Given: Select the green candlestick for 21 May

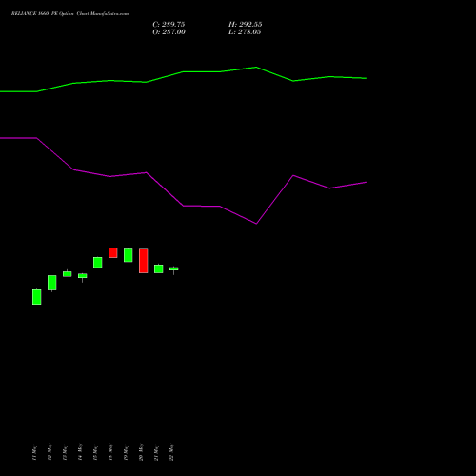Looking at the screenshot, I should click(159, 268).
